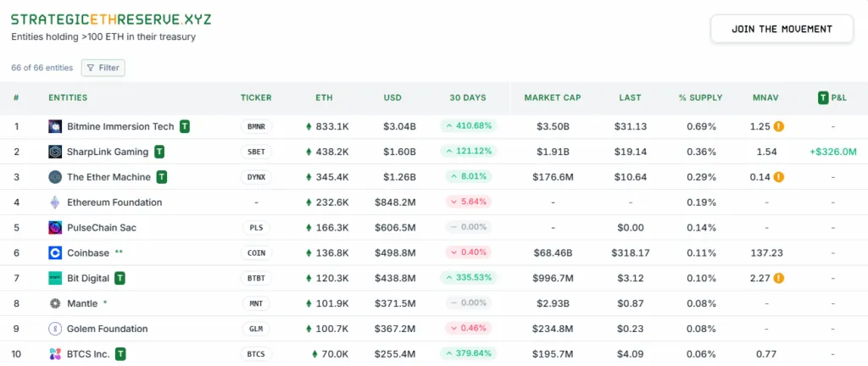The image size is (868, 366).
Task: Click the DYNX ticker pill
Action: coord(256,177)
